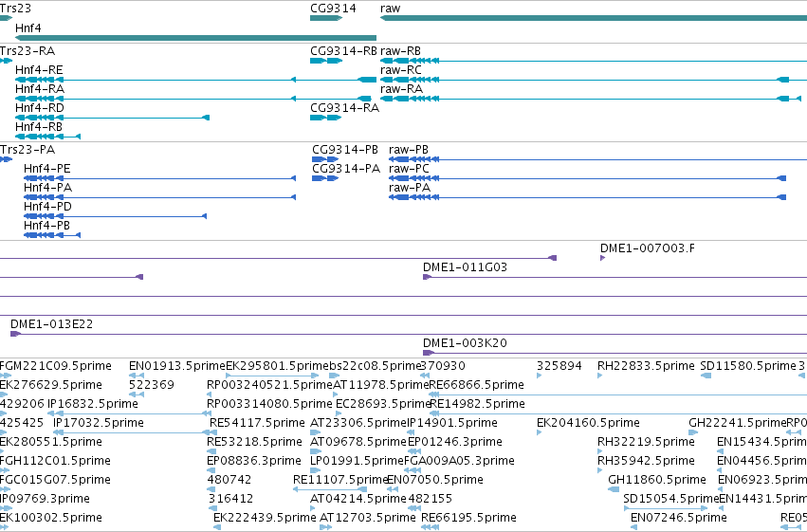The width and height of the screenshot is (807, 532).
Task: Click the RH32219.5prime EST label
Action: pyautogui.click(x=646, y=442)
